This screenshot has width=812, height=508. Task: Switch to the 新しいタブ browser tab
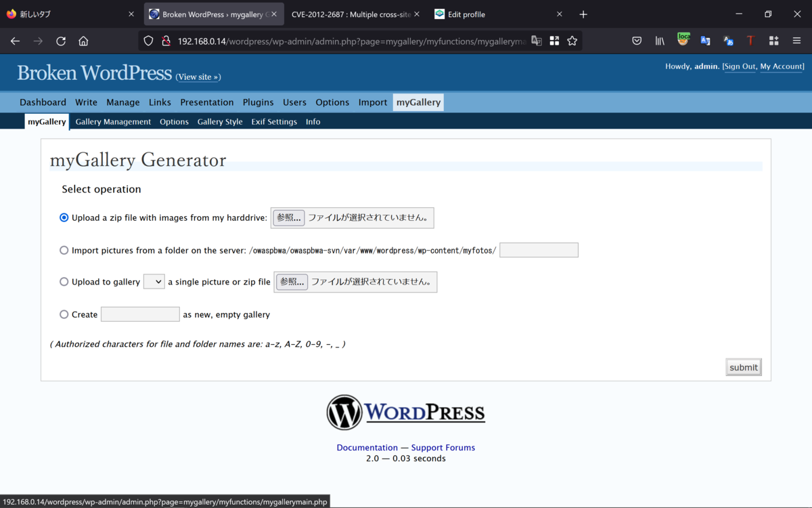71,14
